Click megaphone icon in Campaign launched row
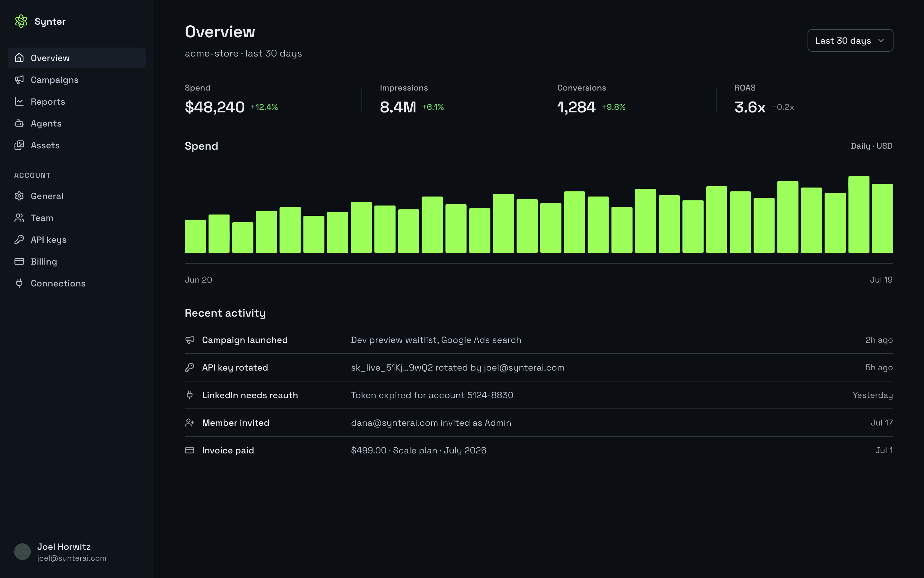 (x=189, y=339)
